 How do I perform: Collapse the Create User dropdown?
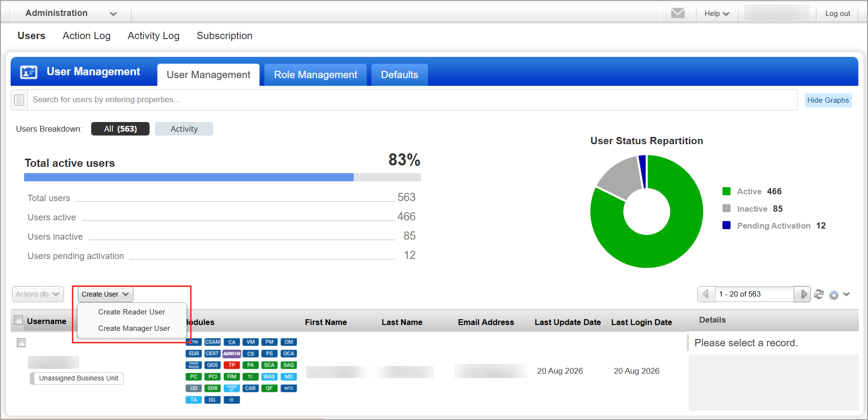(105, 294)
